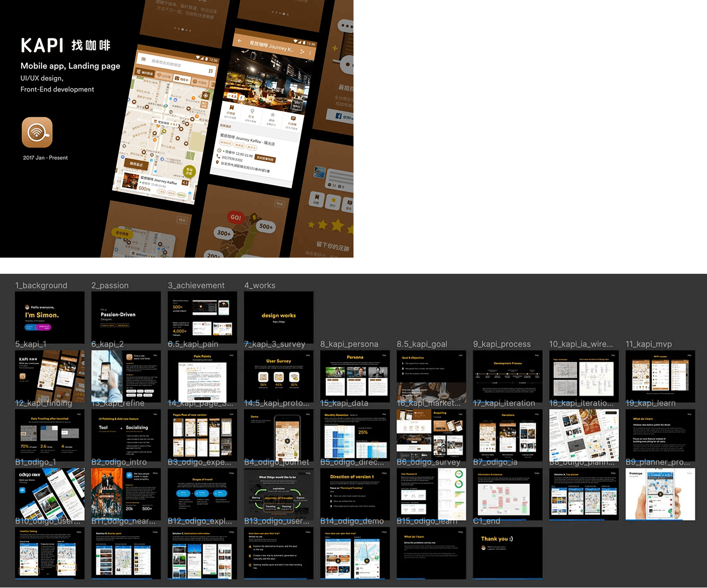Open the Goal & Objective slide thumbnail
707x588 pixels.
pyautogui.click(x=431, y=376)
